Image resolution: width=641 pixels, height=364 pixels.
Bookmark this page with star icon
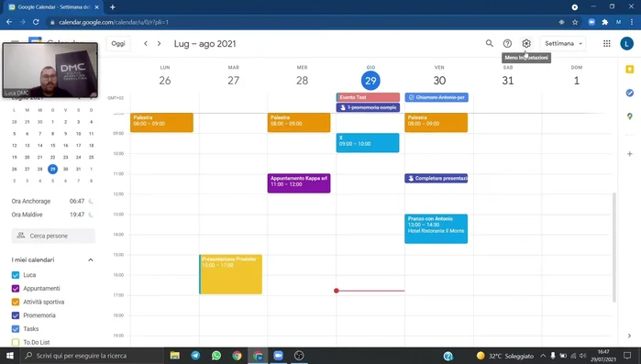click(575, 22)
